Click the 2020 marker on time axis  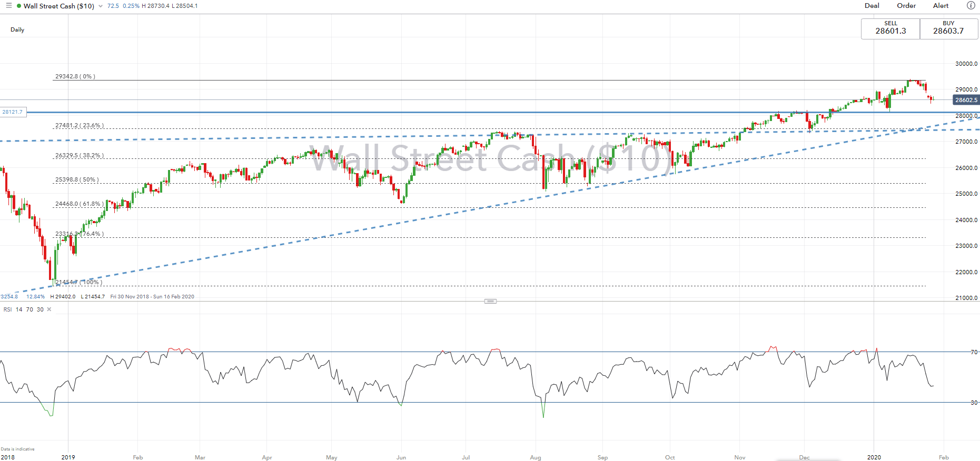tap(874, 457)
